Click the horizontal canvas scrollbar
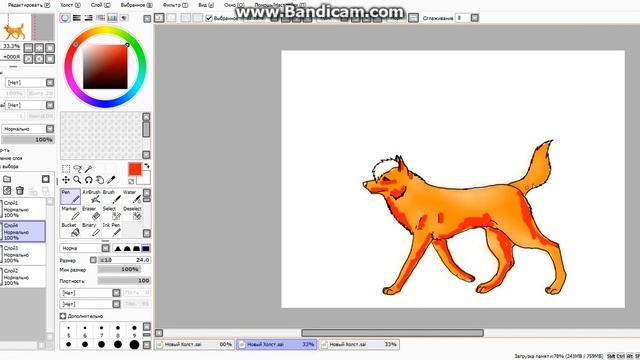Viewport: 640px width, 360px height. [x=392, y=333]
